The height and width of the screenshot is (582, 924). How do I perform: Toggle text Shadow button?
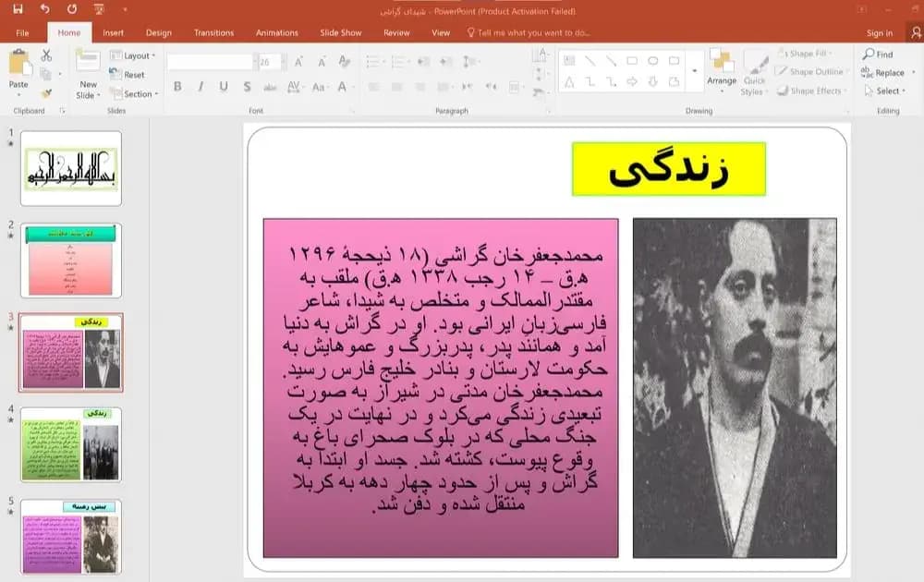pos(247,87)
